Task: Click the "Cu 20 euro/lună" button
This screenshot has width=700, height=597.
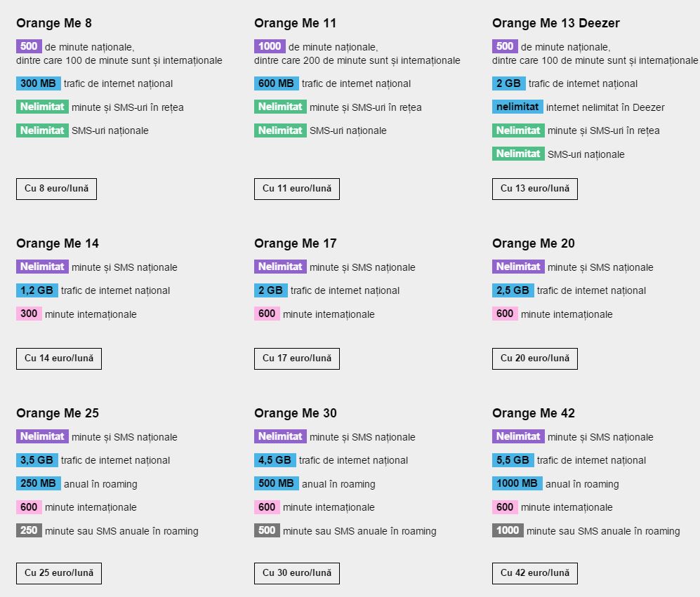Action: 534,358
